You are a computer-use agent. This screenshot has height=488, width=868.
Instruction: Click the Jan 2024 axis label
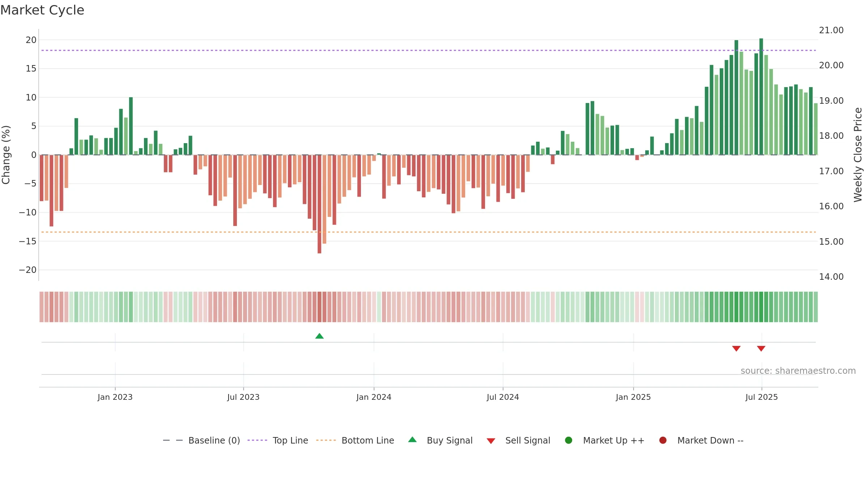click(x=374, y=397)
